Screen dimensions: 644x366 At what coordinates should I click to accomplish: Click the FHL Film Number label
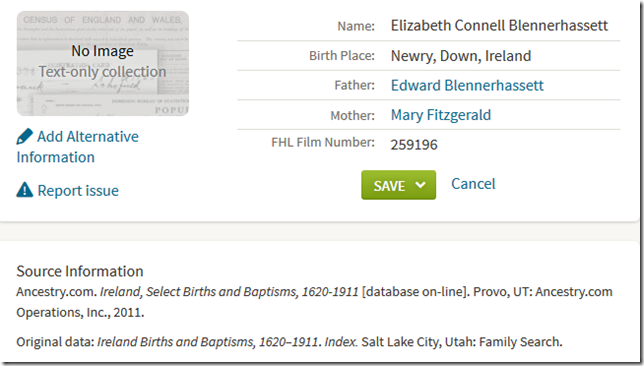[323, 142]
